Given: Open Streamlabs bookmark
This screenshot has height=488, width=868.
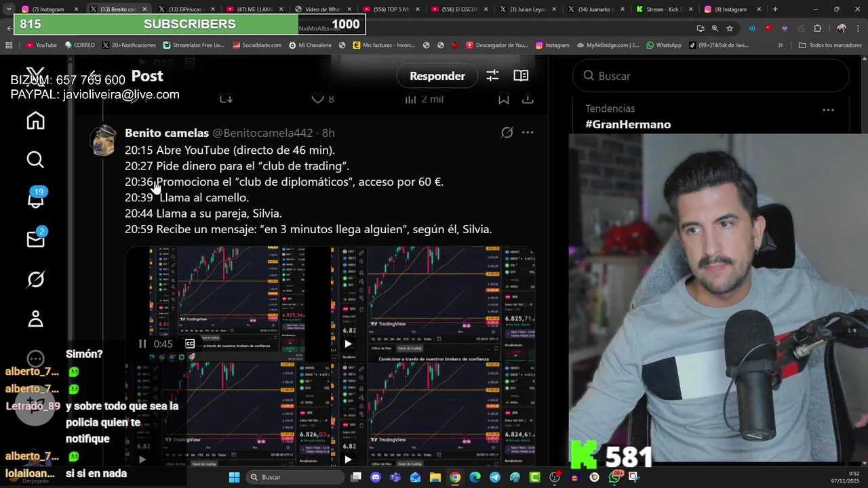Looking at the screenshot, I should [x=194, y=45].
